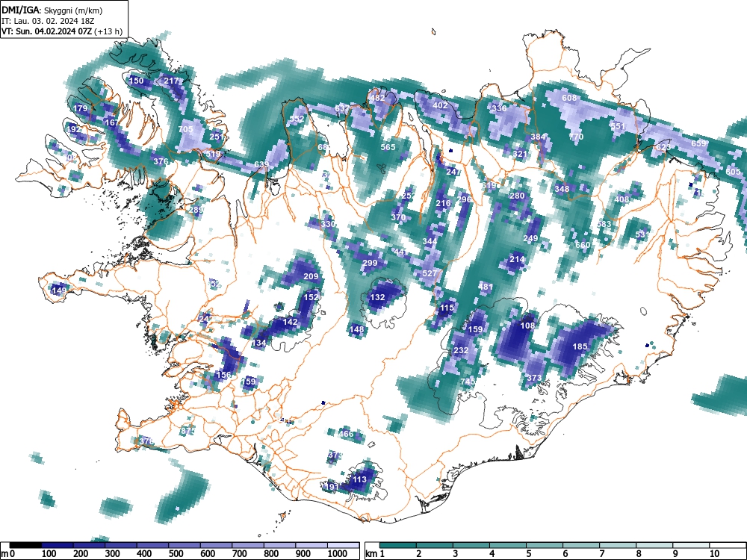The height and width of the screenshot is (560, 747).
Task: Click the visibility value 192 on the map
Action: pyautogui.click(x=74, y=129)
